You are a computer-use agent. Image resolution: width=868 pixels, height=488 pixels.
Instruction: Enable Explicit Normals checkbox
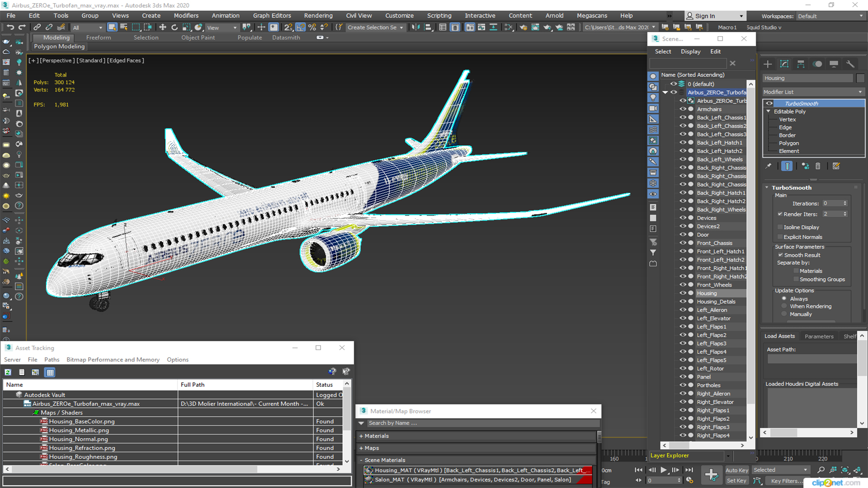coord(780,237)
